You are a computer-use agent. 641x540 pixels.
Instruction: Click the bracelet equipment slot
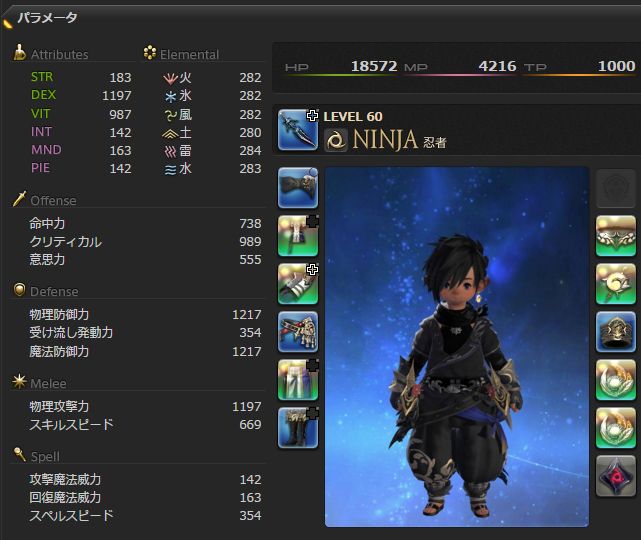tap(616, 332)
